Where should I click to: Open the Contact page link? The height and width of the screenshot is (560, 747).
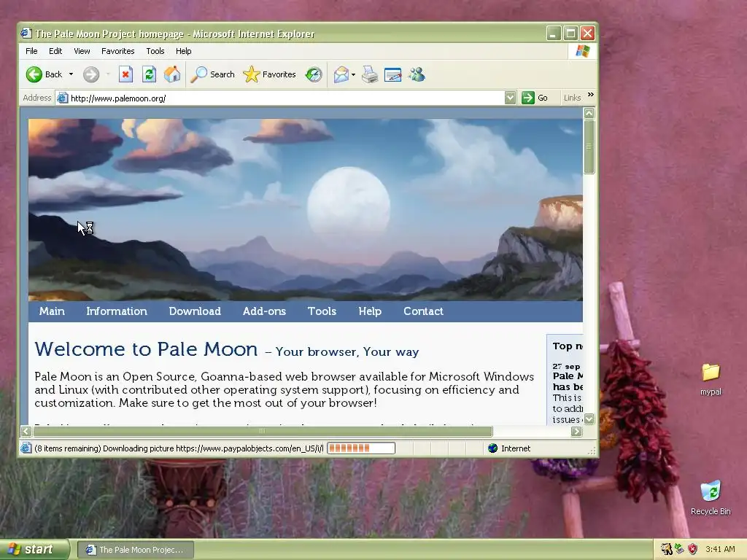[423, 311]
